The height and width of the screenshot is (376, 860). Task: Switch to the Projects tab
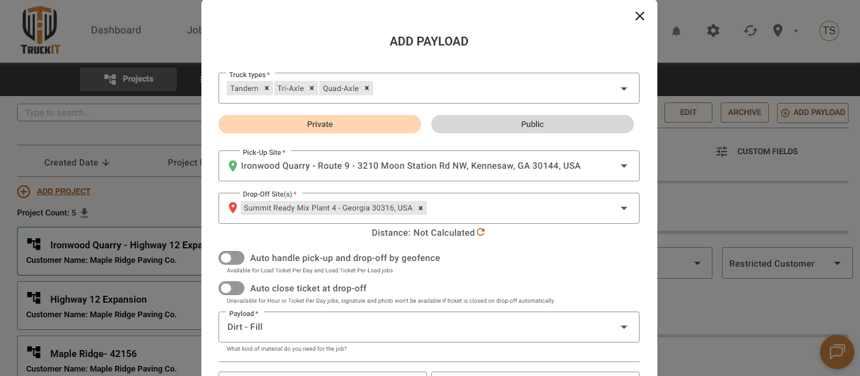coord(128,79)
